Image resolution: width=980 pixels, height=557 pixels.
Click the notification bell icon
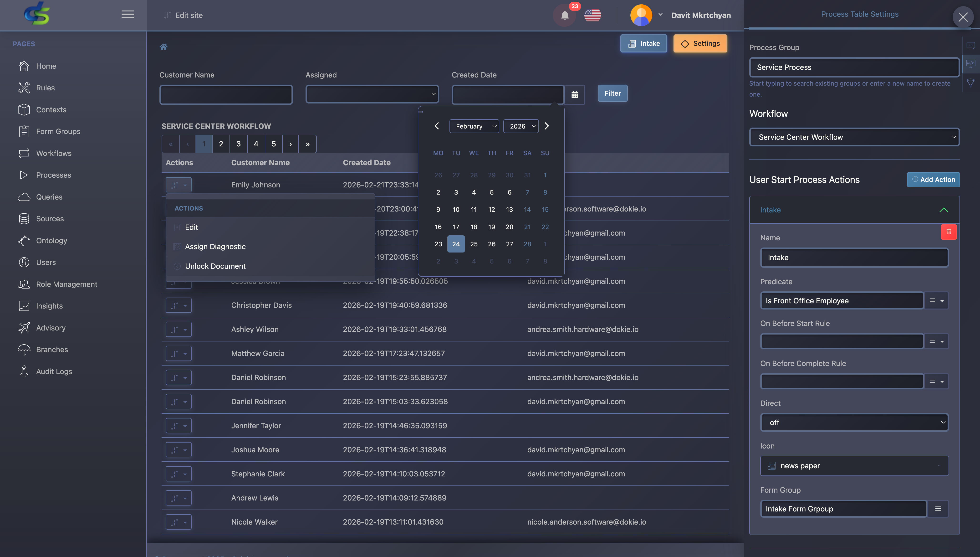[564, 15]
